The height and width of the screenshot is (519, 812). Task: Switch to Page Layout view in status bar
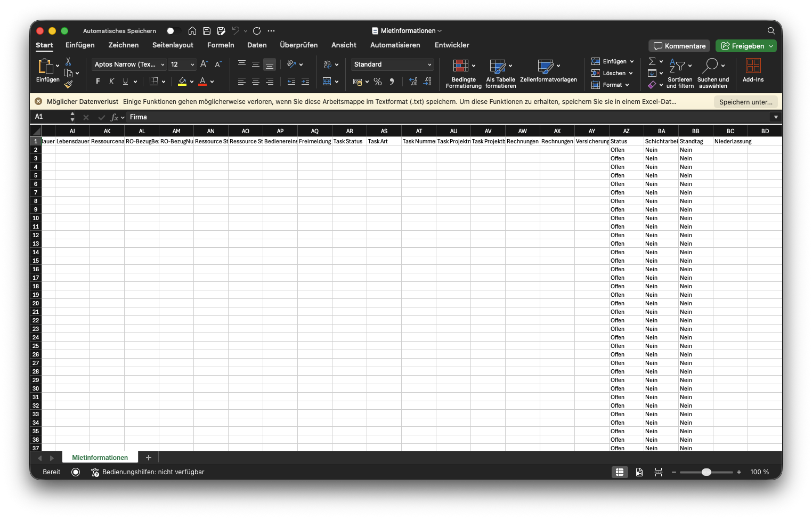coord(639,472)
